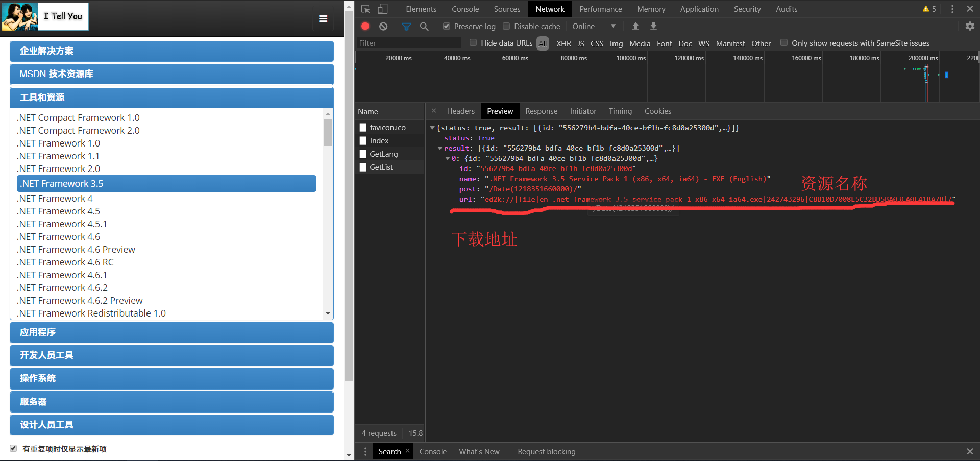Toggle the network filter funnel icon

(x=406, y=26)
